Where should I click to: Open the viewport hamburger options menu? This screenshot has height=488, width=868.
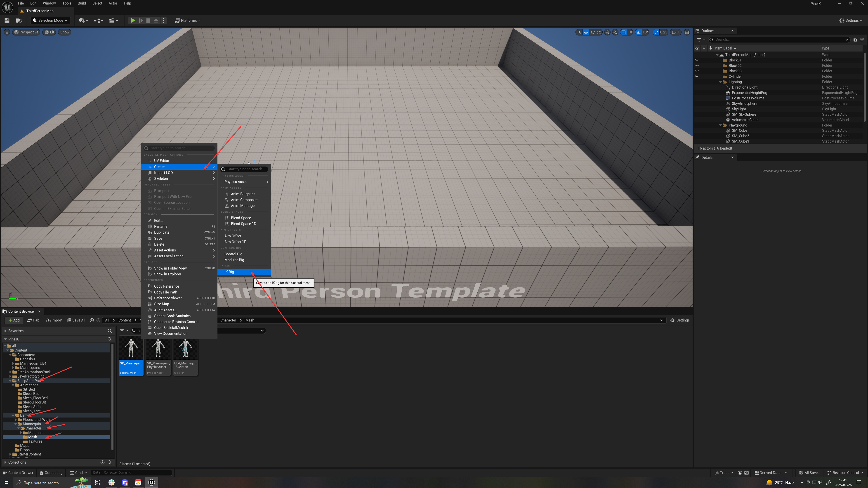click(x=7, y=32)
